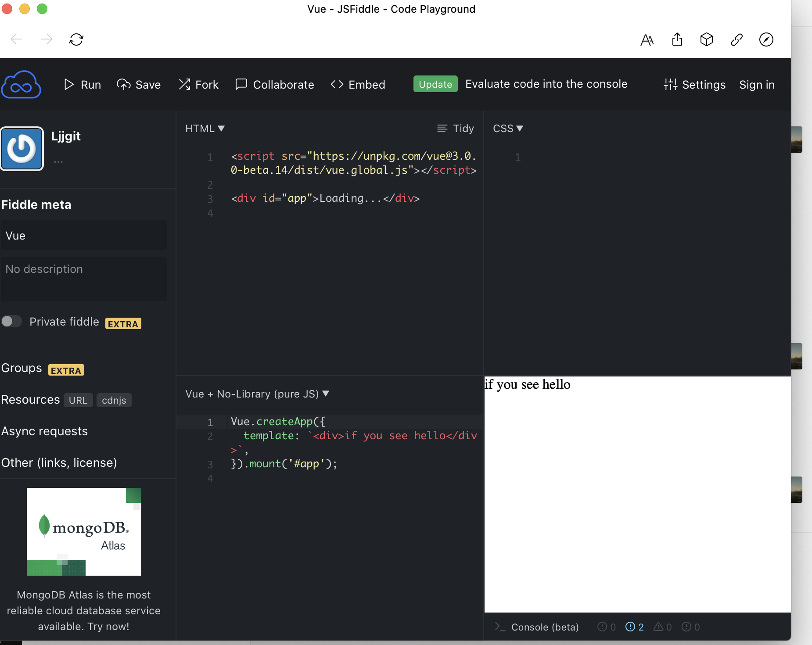Click 'Evaluate code into the console' text
The image size is (812, 645).
pyautogui.click(x=546, y=84)
